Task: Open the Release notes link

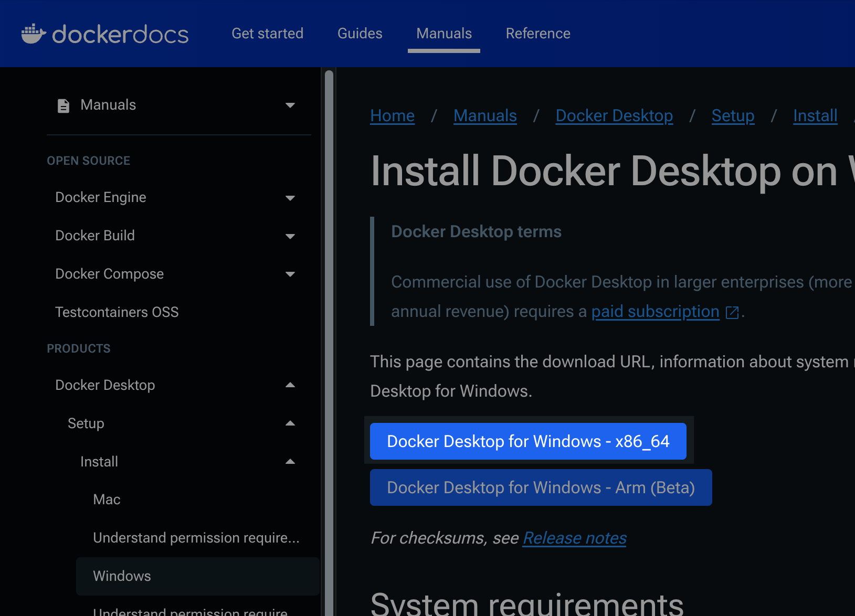Action: point(574,538)
